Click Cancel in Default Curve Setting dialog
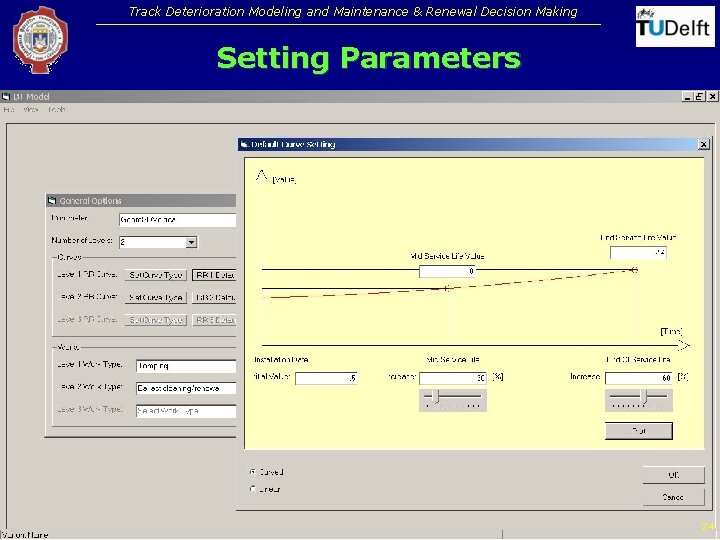720x540 pixels. (673, 497)
